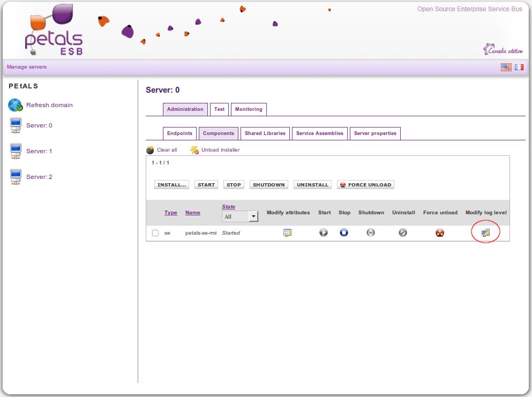The image size is (532, 397).
Task: Switch language with the US flag icon
Action: [506, 67]
